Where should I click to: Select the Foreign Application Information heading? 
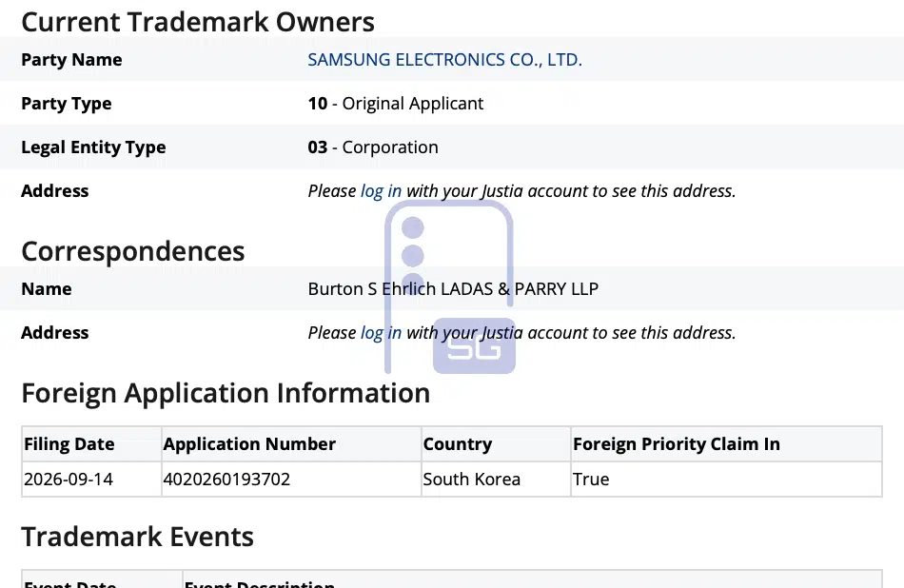click(226, 393)
